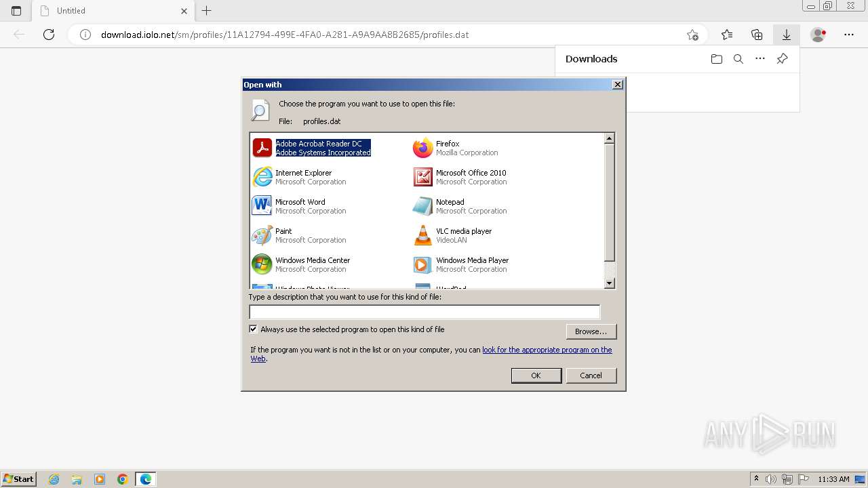Image resolution: width=868 pixels, height=488 pixels.
Task: Click the address bar URL
Action: coord(285,35)
